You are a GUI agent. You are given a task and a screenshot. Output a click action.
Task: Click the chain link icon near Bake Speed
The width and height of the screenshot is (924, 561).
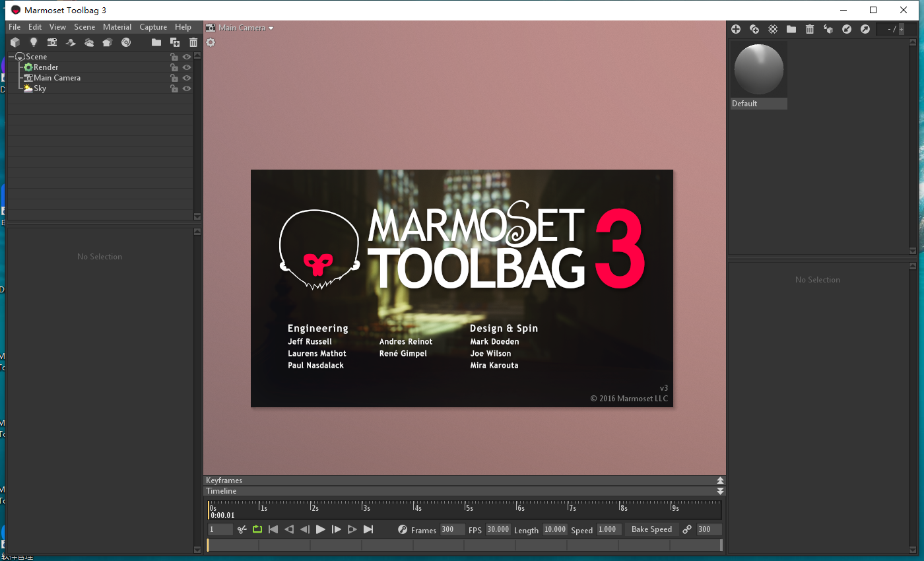tap(687, 529)
